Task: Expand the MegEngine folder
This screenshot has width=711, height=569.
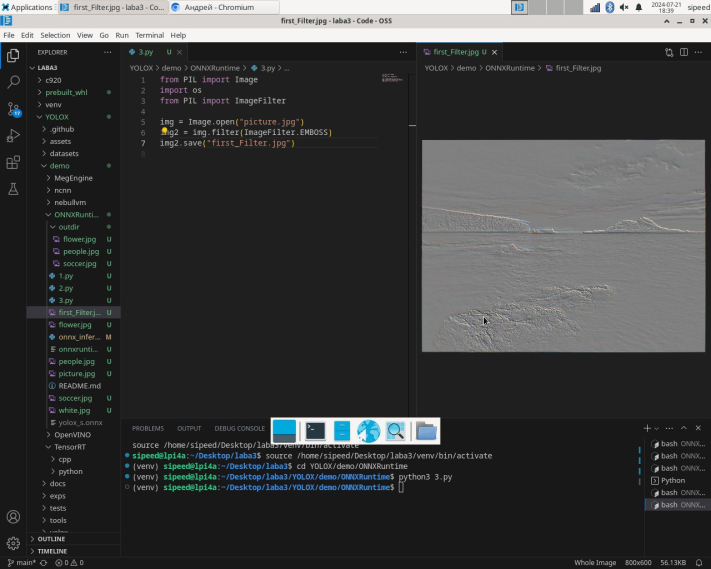Action: pos(72,178)
